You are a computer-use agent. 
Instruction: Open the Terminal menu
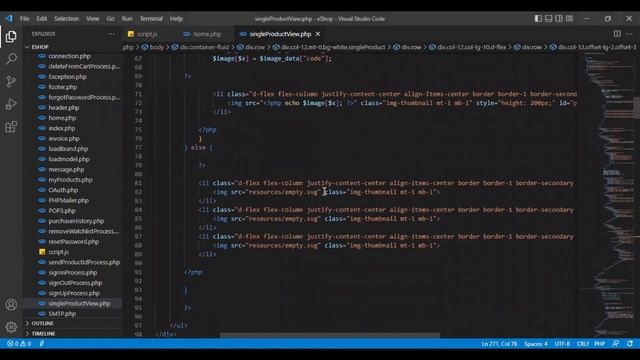[x=151, y=19]
